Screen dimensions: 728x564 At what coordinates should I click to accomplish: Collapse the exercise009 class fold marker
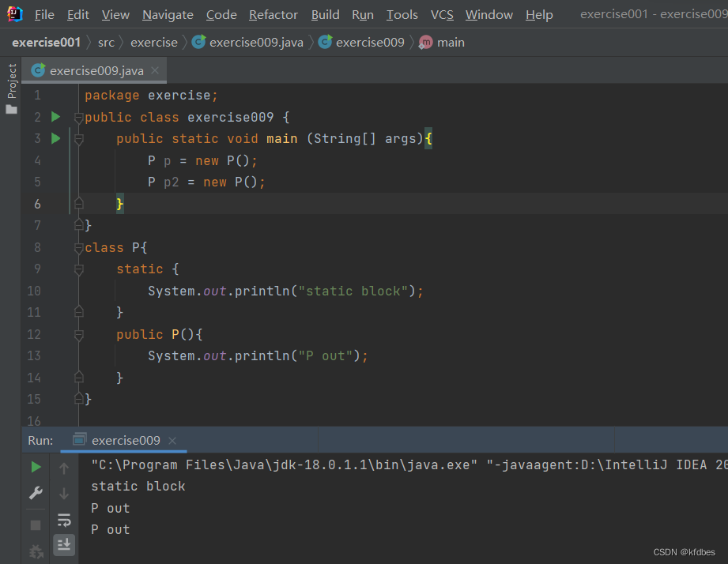click(x=78, y=118)
